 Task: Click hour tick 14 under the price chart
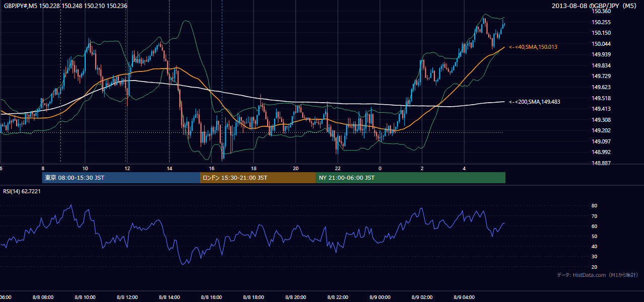pyautogui.click(x=169, y=168)
